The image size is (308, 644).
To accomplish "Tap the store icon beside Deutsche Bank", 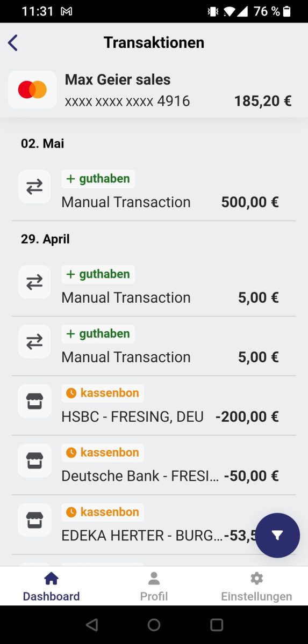I will pos(34,460).
